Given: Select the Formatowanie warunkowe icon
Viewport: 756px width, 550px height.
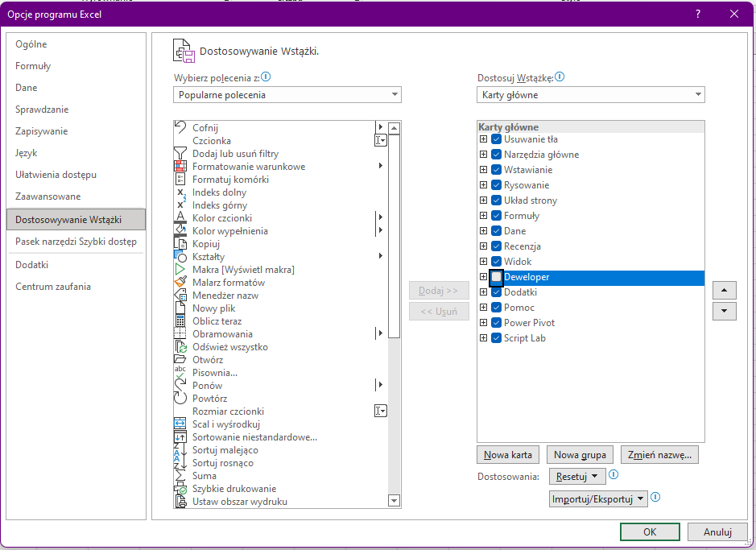Looking at the screenshot, I should [180, 167].
